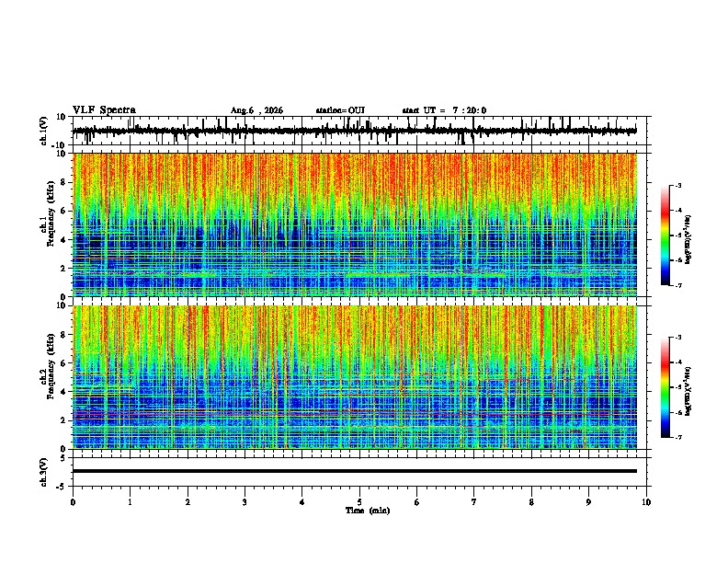Click the "-3" value atop ch.2 color bar
This screenshot has height=563, width=728.
[x=678, y=338]
